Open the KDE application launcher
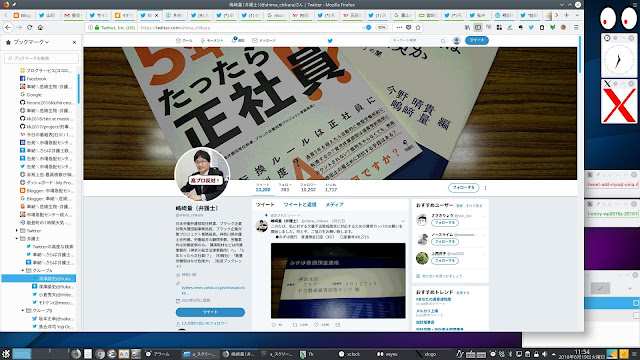The height and width of the screenshot is (360, 640). click(6, 354)
